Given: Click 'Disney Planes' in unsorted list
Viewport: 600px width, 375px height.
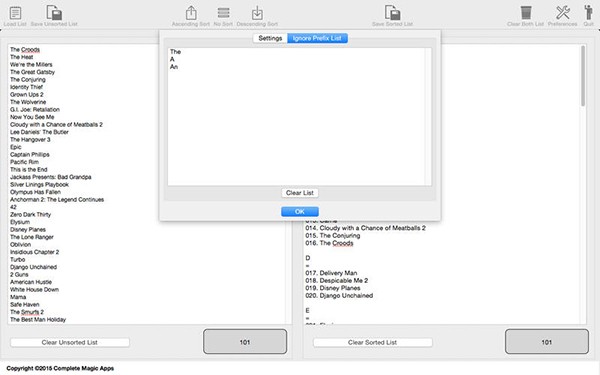Looking at the screenshot, I should (28, 230).
